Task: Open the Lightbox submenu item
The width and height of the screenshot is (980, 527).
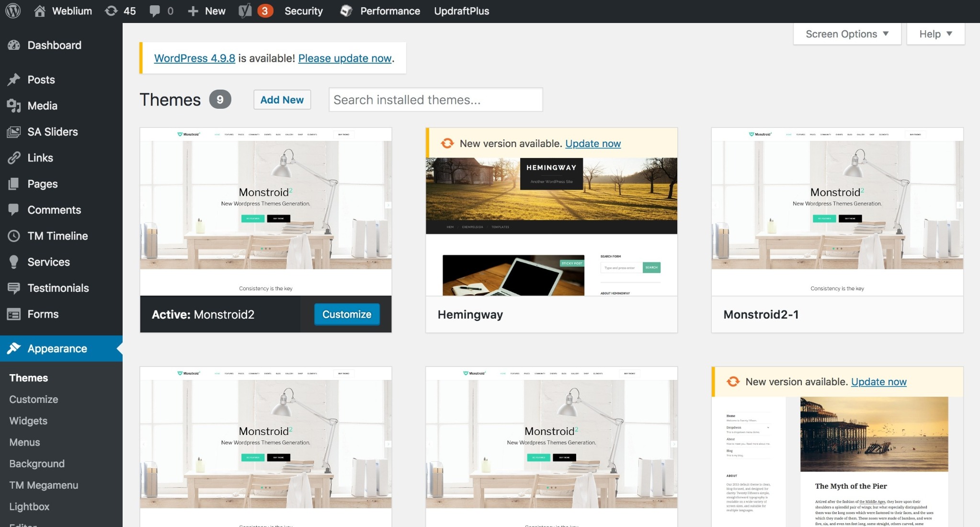Action: [29, 506]
